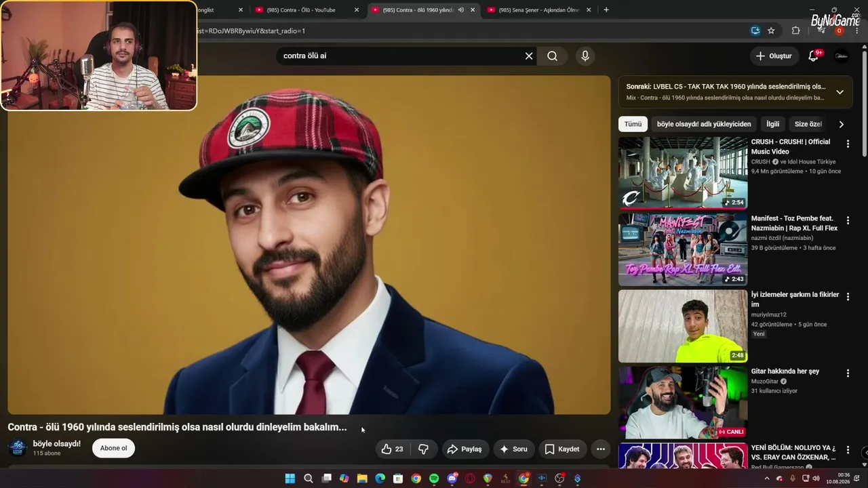The height and width of the screenshot is (488, 868).
Task: Open Task View from the taskbar
Action: pos(326,479)
